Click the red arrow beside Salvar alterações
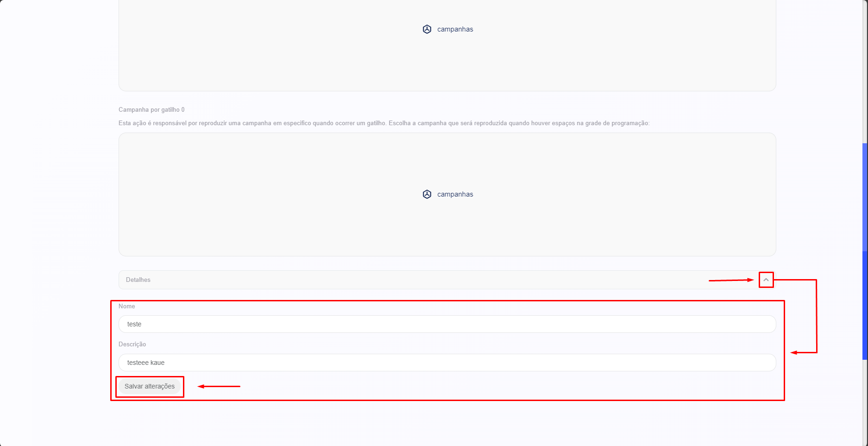Viewport: 868px width, 446px height. pyautogui.click(x=219, y=386)
